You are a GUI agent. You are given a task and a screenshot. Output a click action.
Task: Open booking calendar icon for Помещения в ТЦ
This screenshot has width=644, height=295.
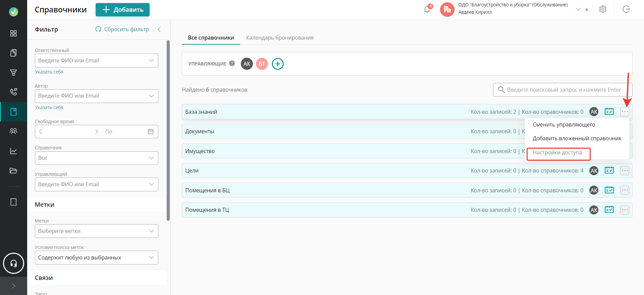(x=609, y=210)
